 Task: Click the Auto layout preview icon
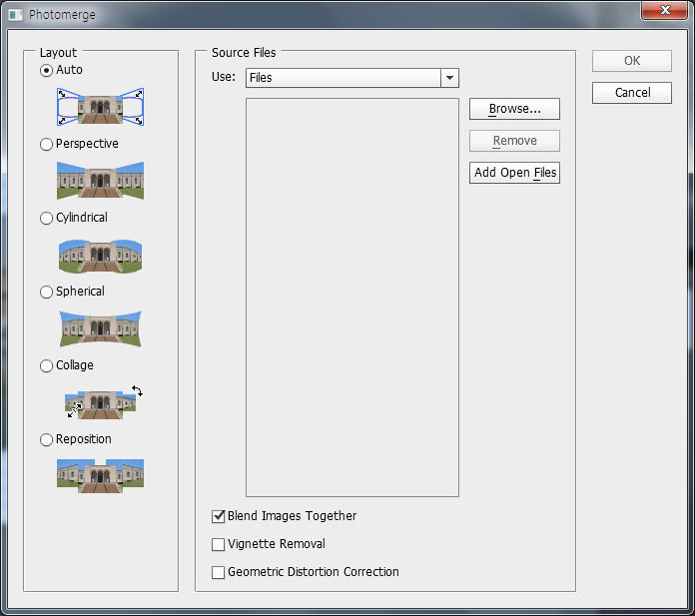click(x=100, y=106)
